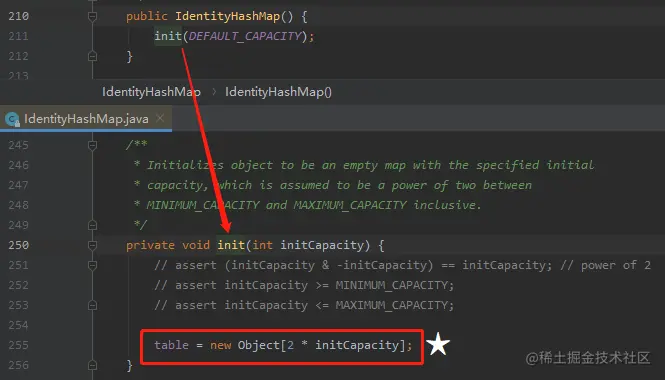Click the IdentityHashMap class breadcrumb

point(151,92)
